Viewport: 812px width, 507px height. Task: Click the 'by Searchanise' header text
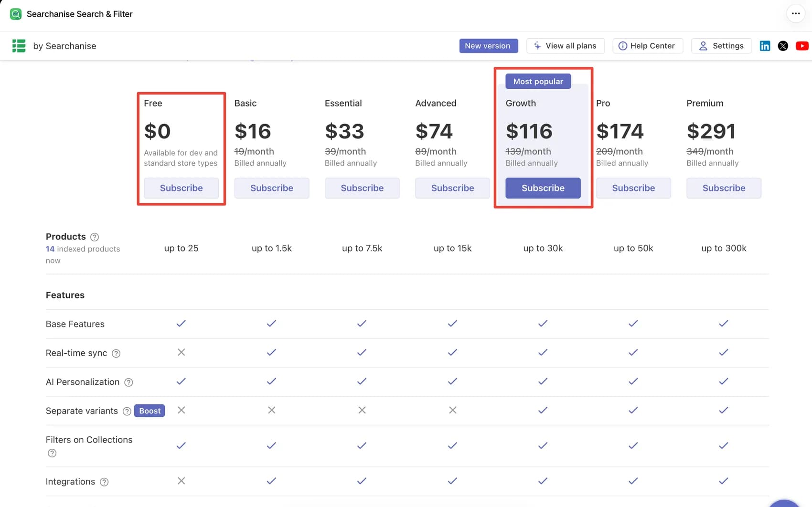[64, 46]
